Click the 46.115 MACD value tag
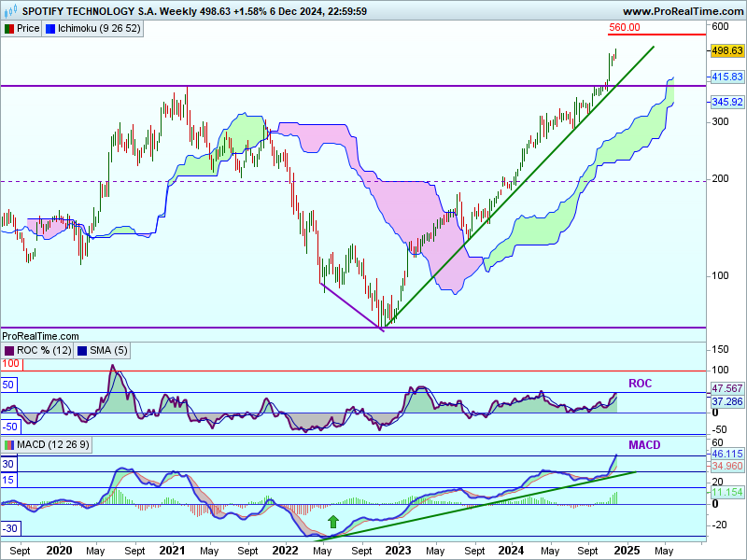 726,452
